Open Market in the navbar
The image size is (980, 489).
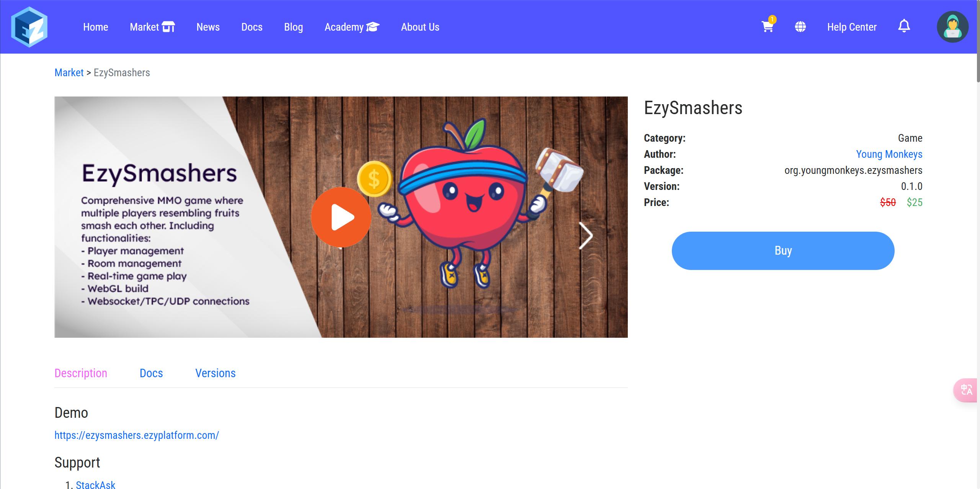152,27
